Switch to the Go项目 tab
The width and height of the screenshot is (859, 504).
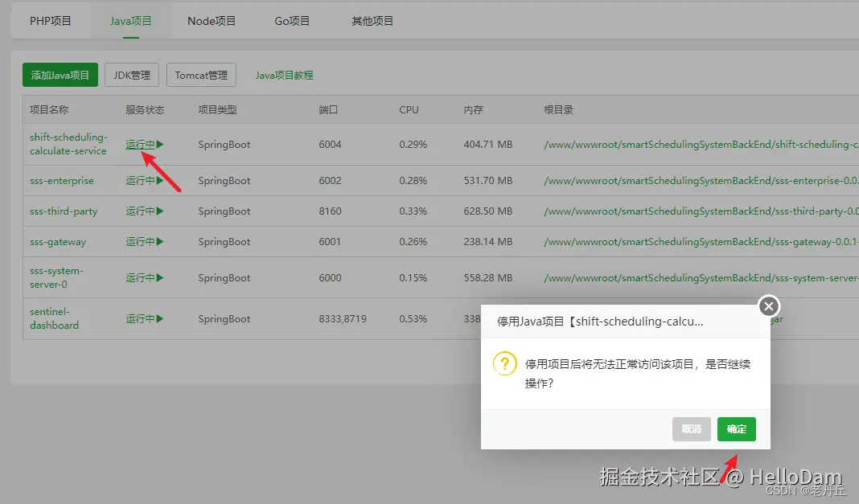pyautogui.click(x=291, y=22)
